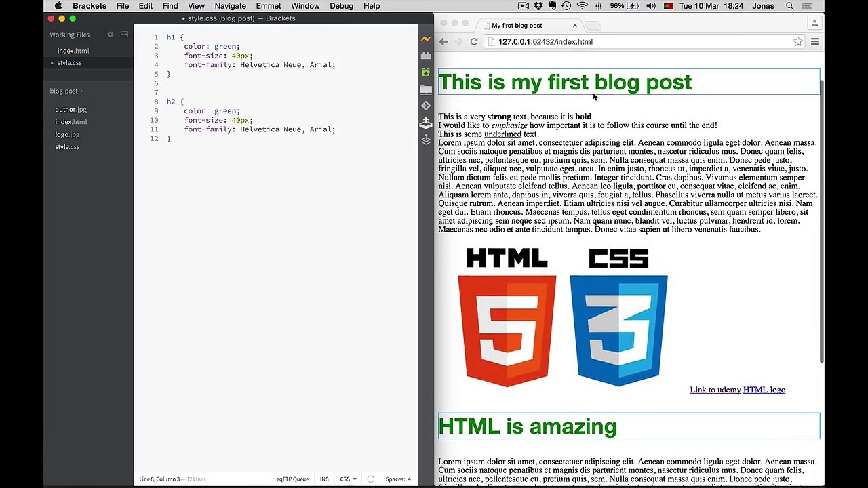This screenshot has width=868, height=488.
Task: Open the Apple menu
Action: click(58, 6)
